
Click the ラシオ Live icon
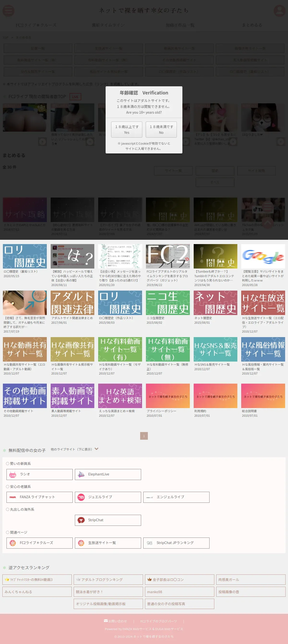click(x=13, y=474)
